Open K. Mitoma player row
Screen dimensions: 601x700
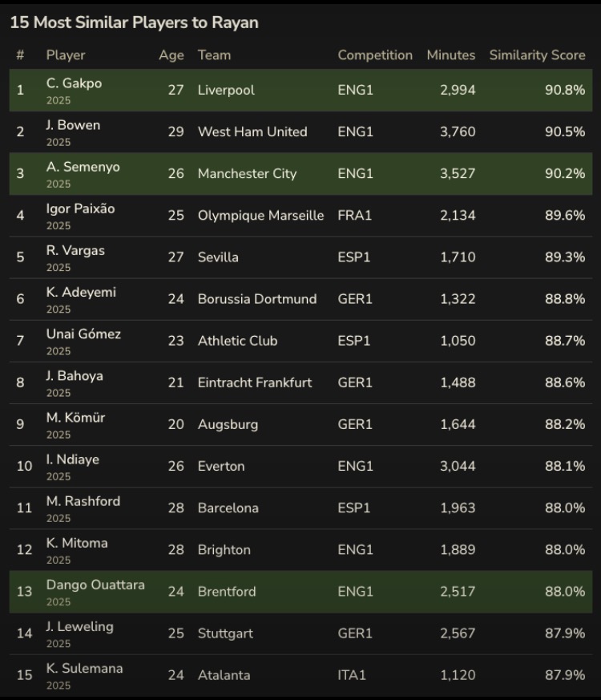click(x=300, y=550)
